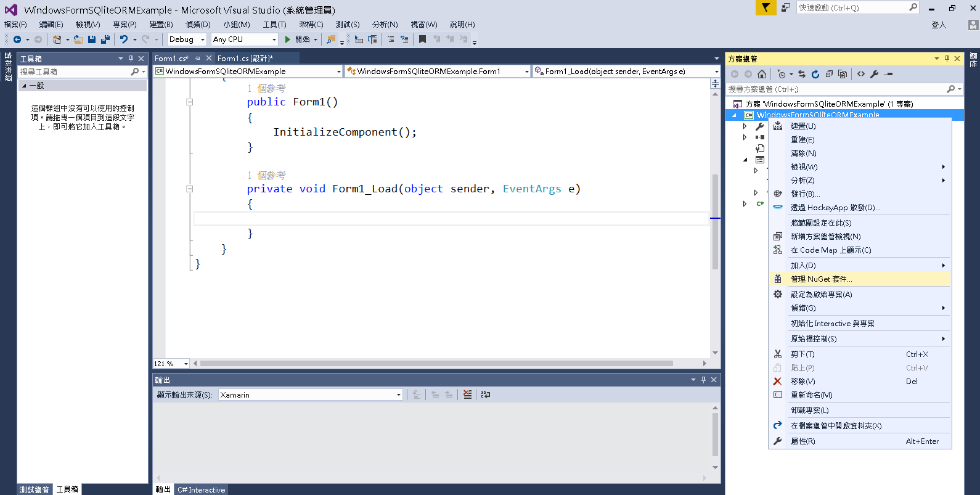The height and width of the screenshot is (495, 980).
Task: Click the Uncomment selected lines icon
Action: click(x=404, y=39)
